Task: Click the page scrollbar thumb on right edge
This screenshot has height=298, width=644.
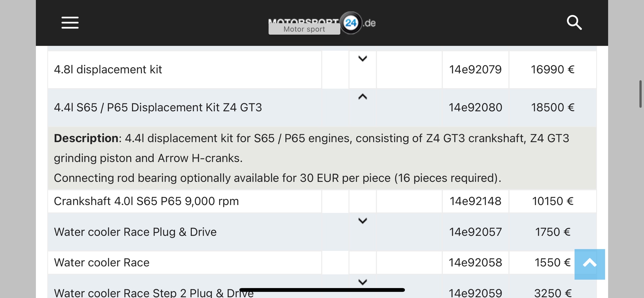Action: click(x=641, y=94)
